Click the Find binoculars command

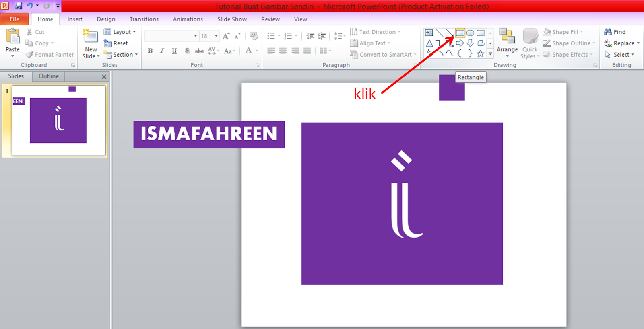pyautogui.click(x=615, y=32)
